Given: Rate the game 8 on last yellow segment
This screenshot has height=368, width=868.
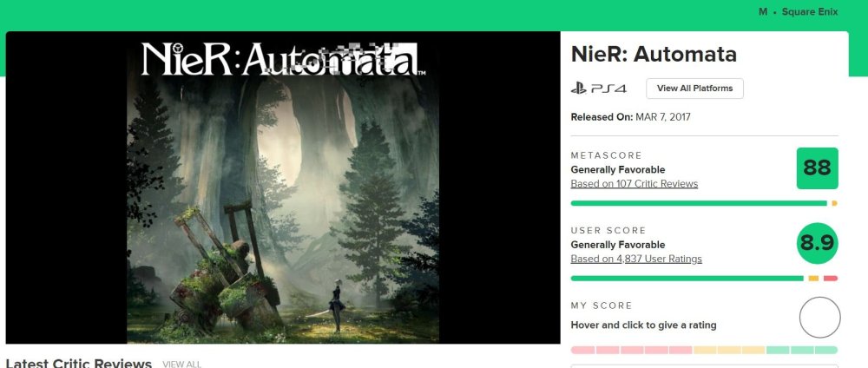Looking at the screenshot, I should [x=753, y=350].
